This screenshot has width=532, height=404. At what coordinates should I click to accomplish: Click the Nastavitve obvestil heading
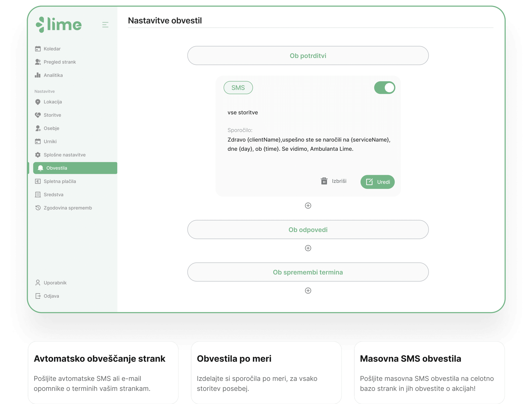tap(165, 20)
